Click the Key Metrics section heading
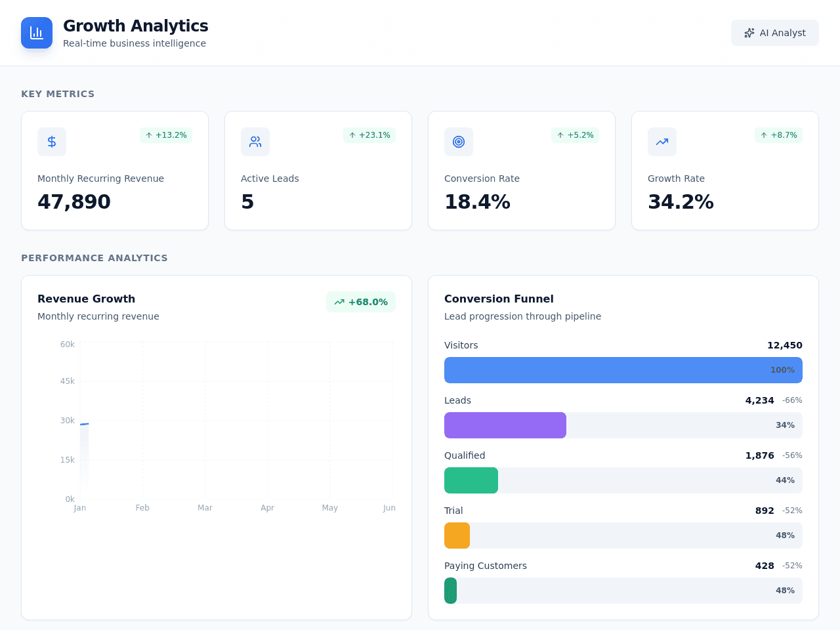The height and width of the screenshot is (630, 840). tap(58, 94)
